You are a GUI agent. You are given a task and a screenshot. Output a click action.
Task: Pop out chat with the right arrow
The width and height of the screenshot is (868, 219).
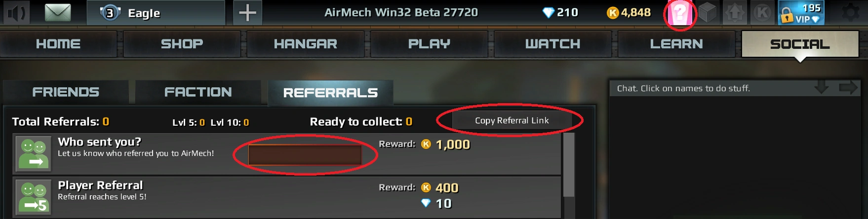848,88
